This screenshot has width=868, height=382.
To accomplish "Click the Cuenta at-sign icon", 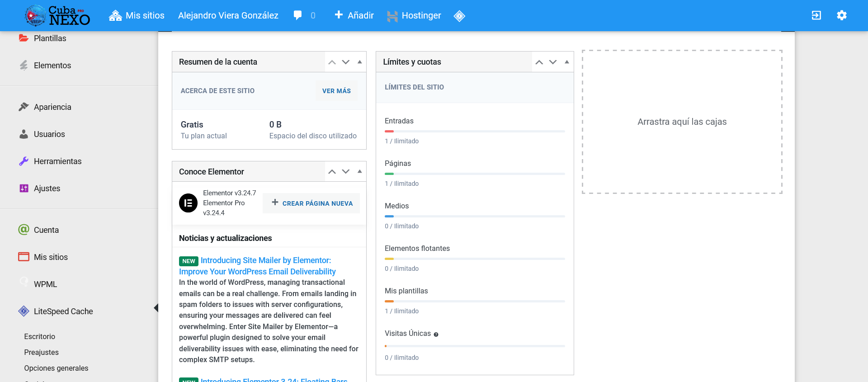I will [x=24, y=230].
